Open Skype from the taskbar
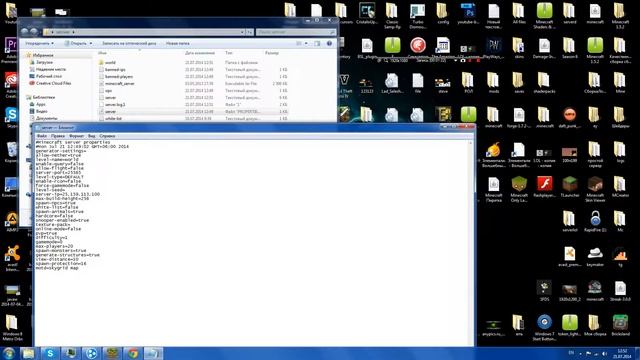The width and height of the screenshot is (640, 360). (x=50, y=353)
